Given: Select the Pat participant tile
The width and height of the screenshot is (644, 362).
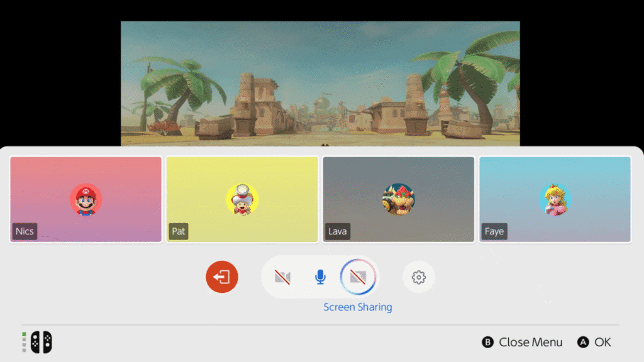Looking at the screenshot, I should [x=242, y=199].
